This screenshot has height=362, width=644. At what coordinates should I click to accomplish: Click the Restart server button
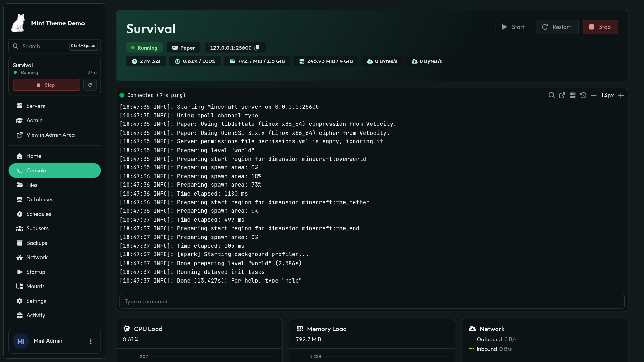557,27
